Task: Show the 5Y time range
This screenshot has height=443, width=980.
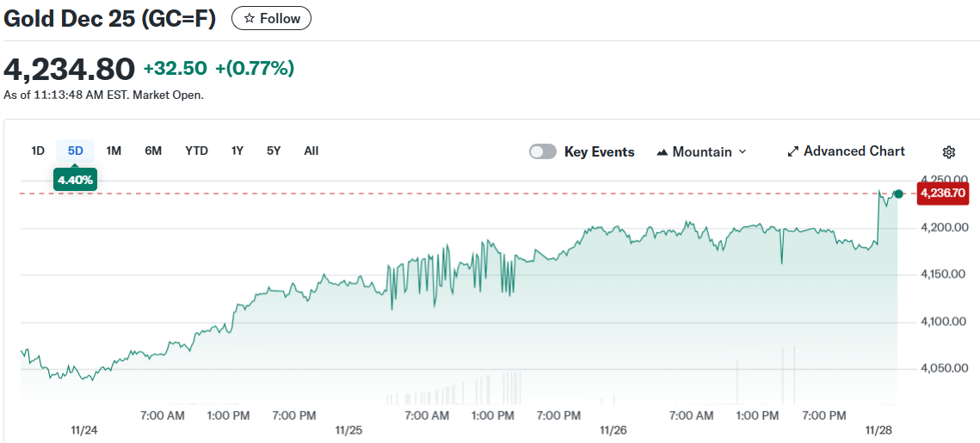Action: 274,151
